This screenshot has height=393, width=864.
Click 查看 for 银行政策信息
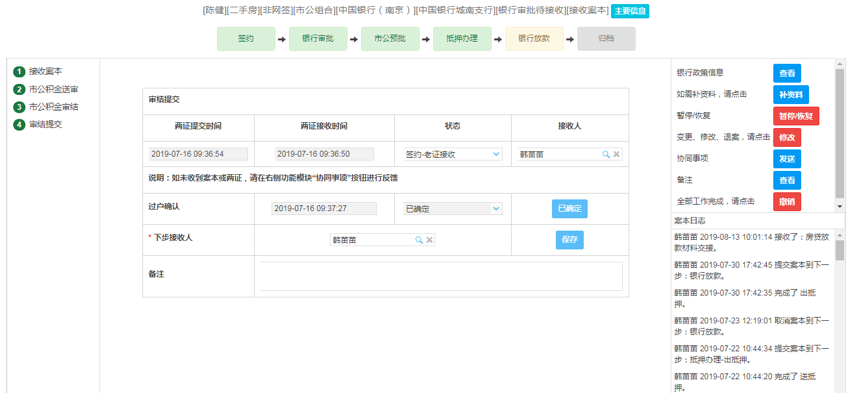[x=787, y=73]
